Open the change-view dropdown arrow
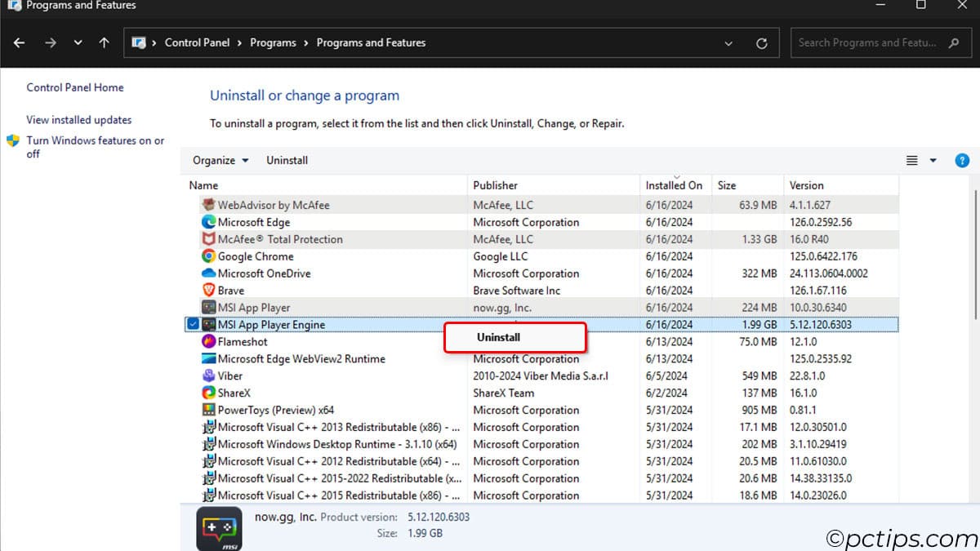 (x=932, y=160)
